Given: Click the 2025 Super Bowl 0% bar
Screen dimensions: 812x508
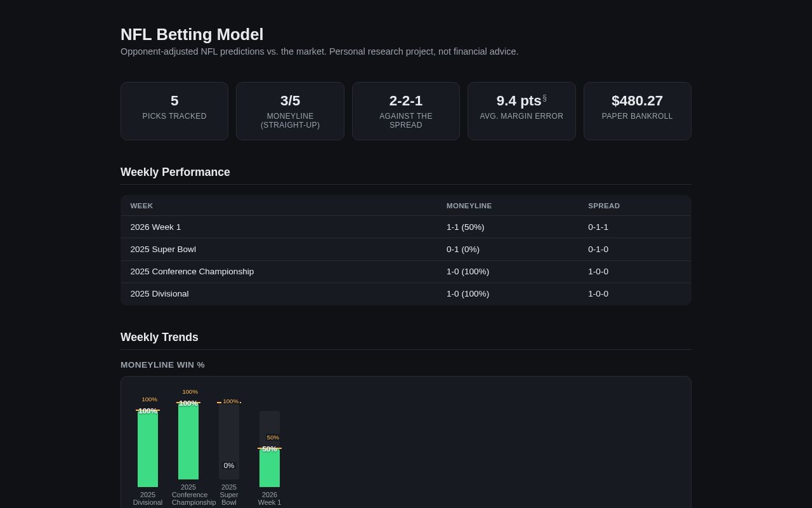Looking at the screenshot, I should (229, 441).
